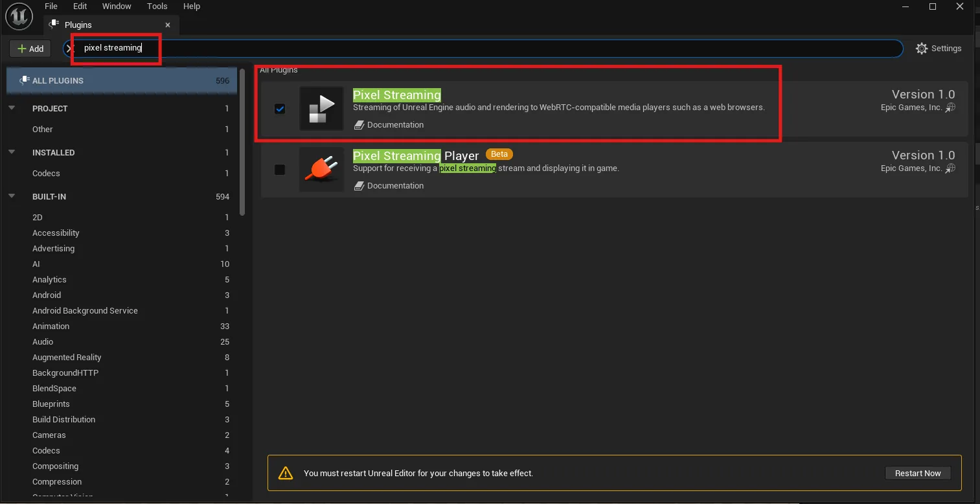Collapse the INSTALLED category

12,152
